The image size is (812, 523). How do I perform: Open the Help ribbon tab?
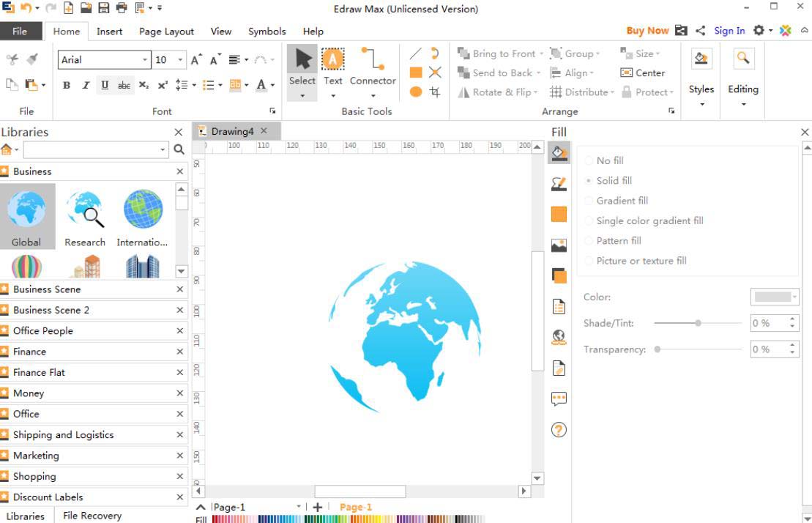coord(313,31)
